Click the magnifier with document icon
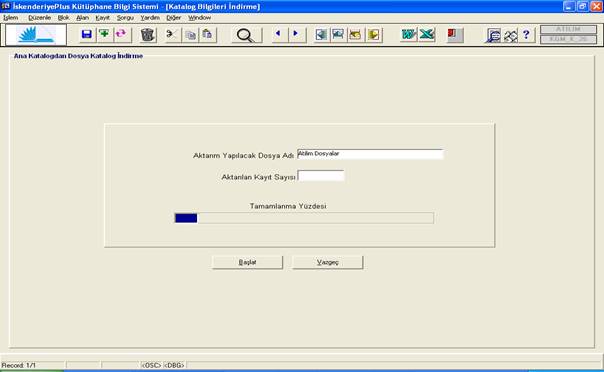 click(x=493, y=35)
